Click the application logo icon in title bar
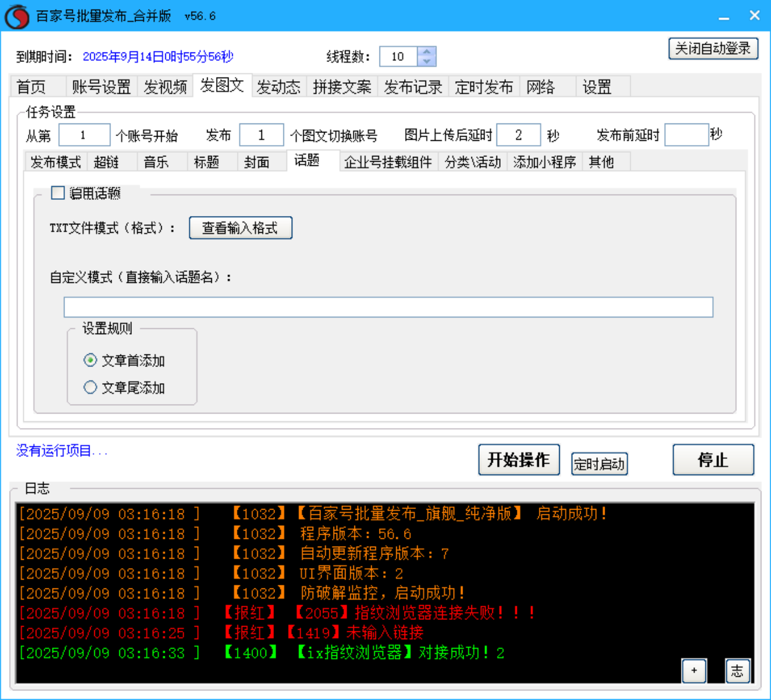Image resolution: width=771 pixels, height=700 pixels. 17,16
